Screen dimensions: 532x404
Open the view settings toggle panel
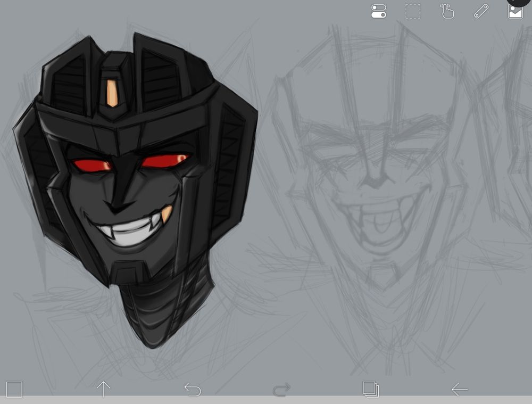point(379,11)
